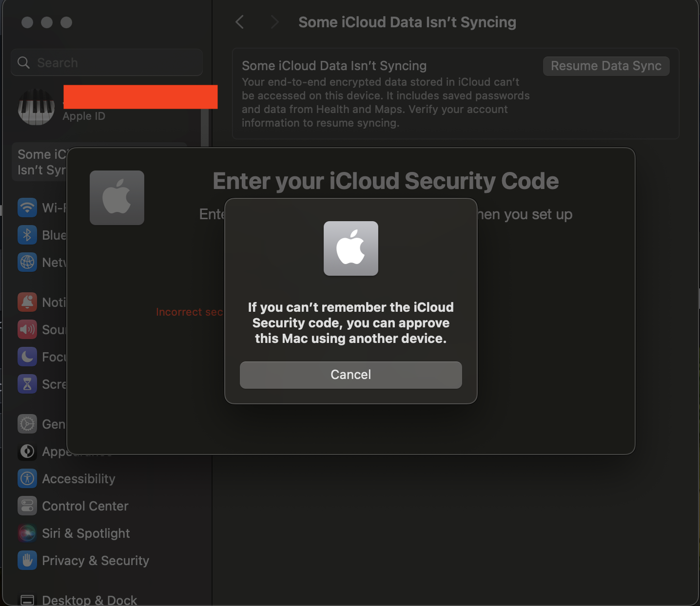Screen dimensions: 700x606
Task: Click the Resume Data Sync button
Action: pyautogui.click(x=606, y=66)
